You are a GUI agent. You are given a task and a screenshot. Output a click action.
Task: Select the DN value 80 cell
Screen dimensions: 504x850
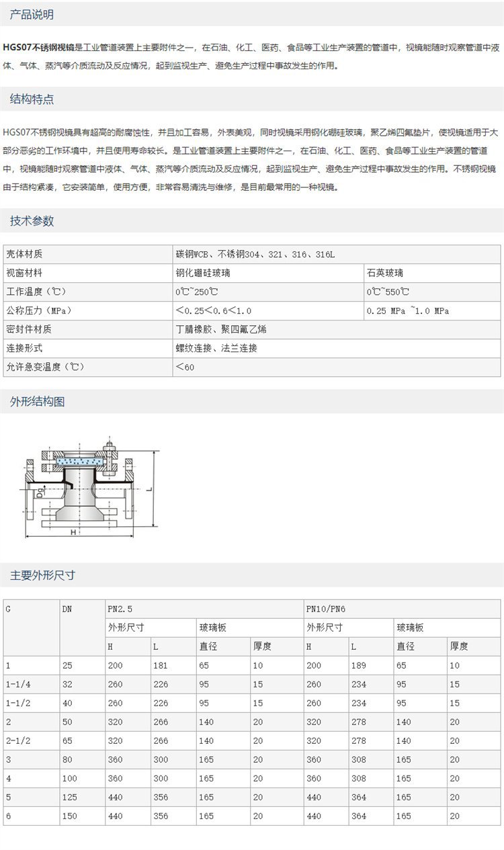82,759
